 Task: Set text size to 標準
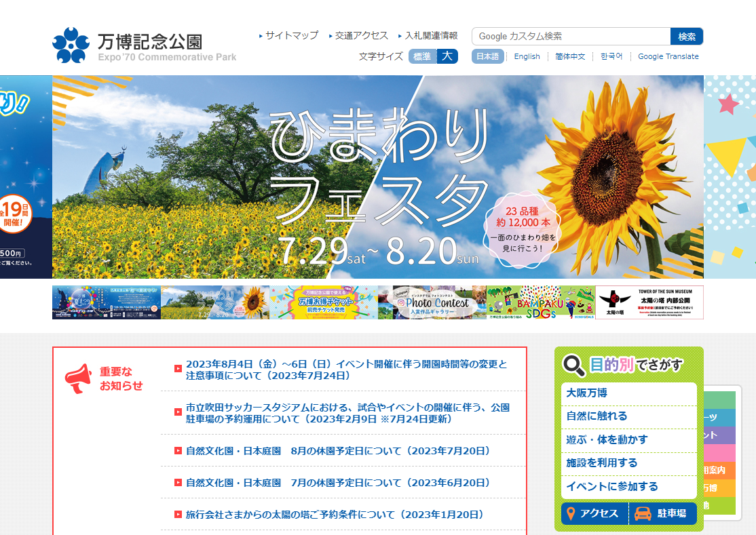point(422,56)
